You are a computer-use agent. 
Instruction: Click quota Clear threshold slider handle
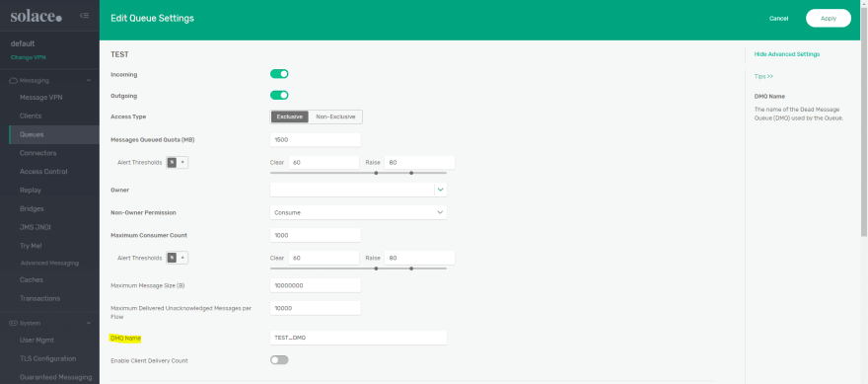(376, 173)
